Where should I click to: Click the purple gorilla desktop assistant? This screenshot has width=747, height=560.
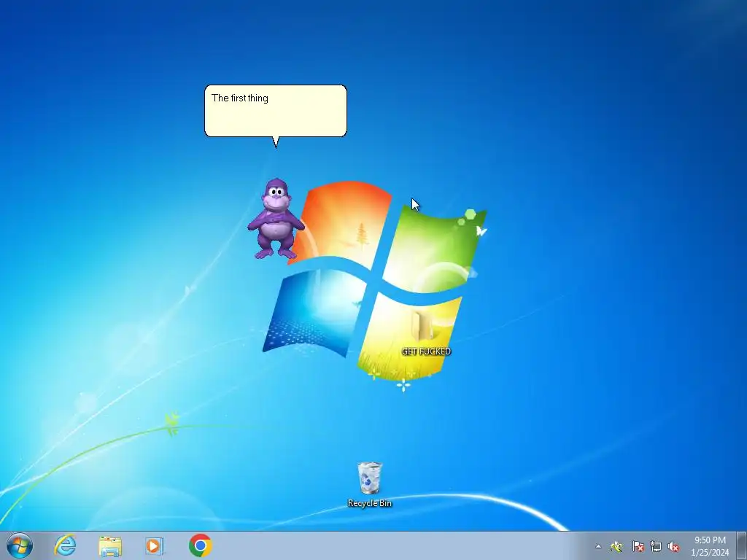[x=276, y=219]
